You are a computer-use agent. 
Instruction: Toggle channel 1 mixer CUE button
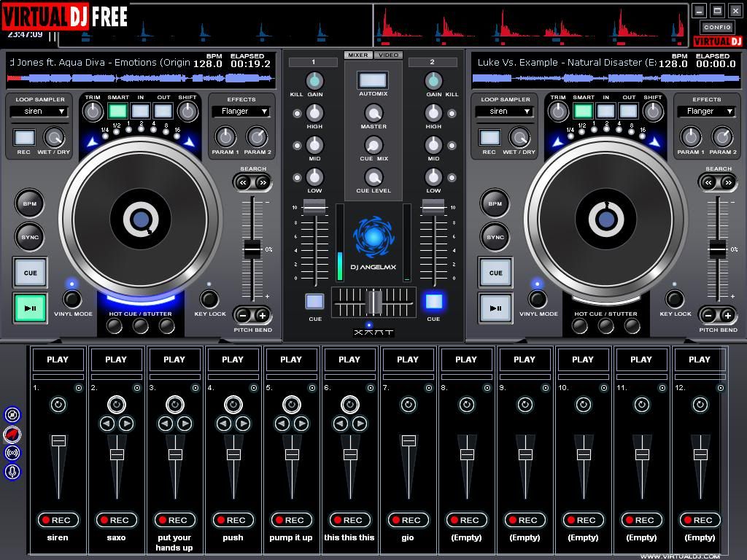[314, 301]
